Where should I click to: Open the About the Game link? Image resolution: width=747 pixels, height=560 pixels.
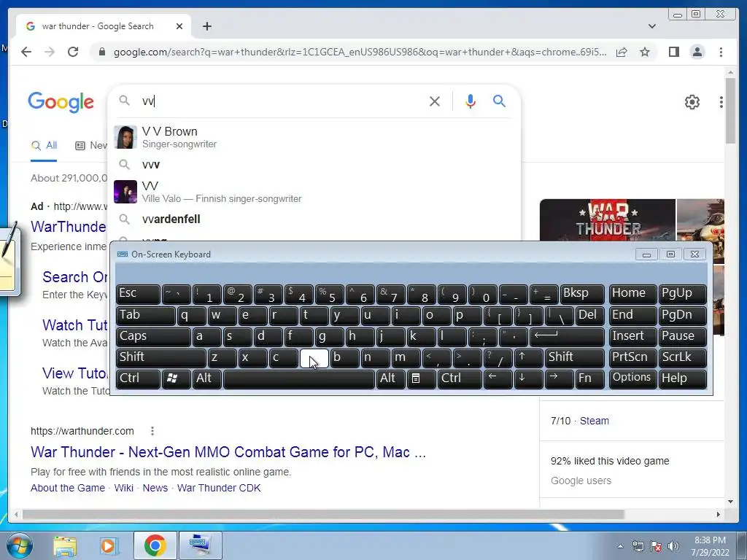pyautogui.click(x=68, y=488)
